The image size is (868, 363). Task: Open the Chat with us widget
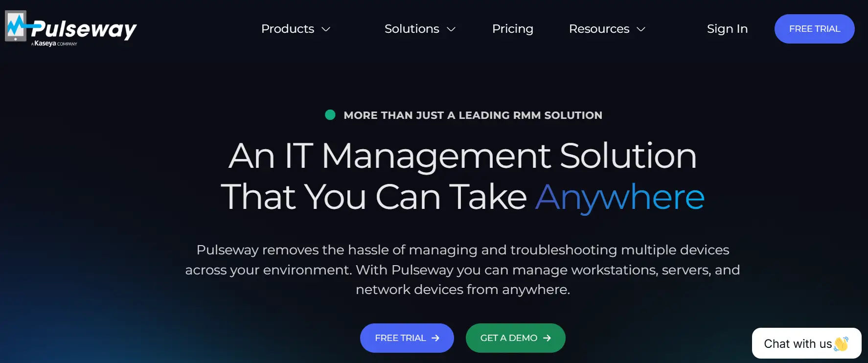coord(807,343)
